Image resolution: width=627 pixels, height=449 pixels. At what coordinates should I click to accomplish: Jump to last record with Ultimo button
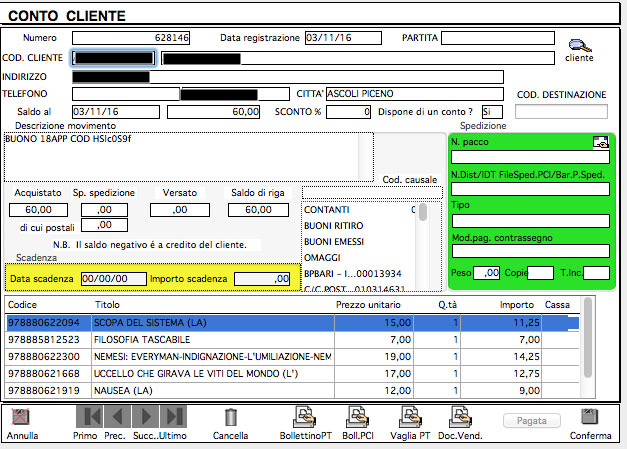(173, 417)
